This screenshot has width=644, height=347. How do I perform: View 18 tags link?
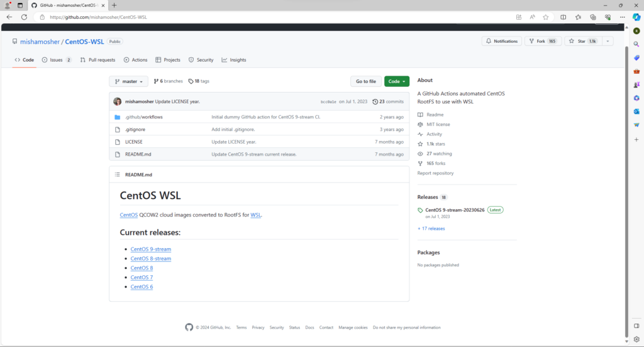coord(199,81)
